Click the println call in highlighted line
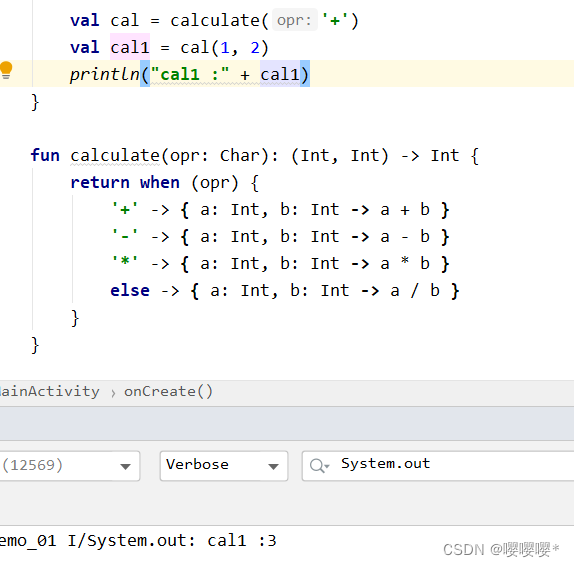574x567 pixels. point(105,75)
